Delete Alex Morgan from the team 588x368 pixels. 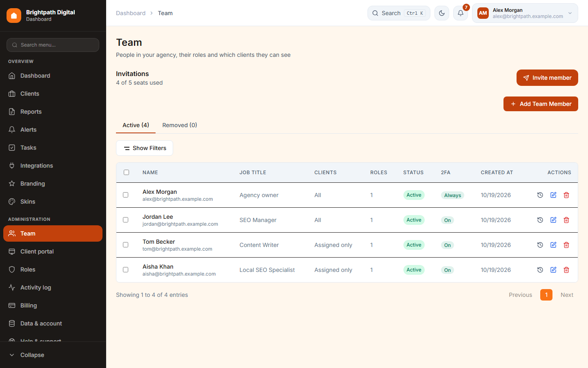tap(566, 195)
